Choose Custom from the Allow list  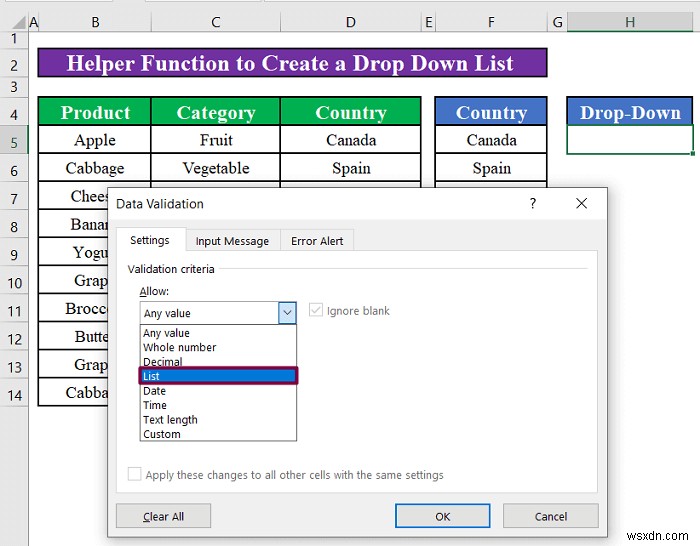click(218, 434)
